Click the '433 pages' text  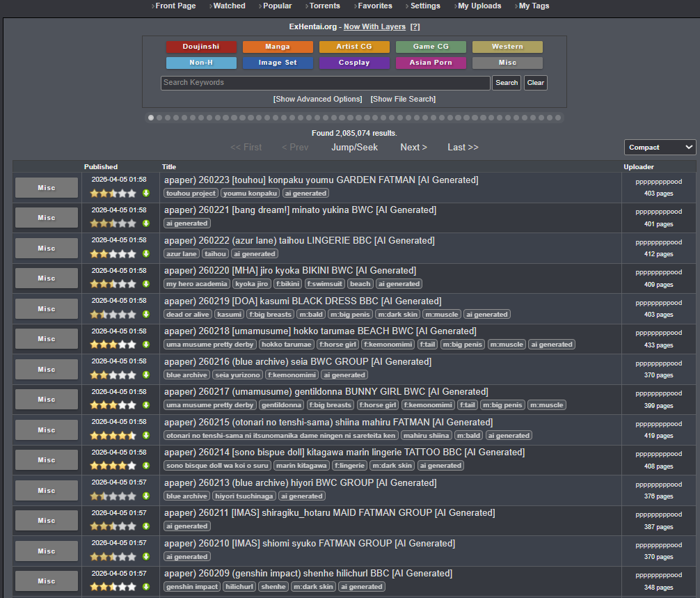658,345
